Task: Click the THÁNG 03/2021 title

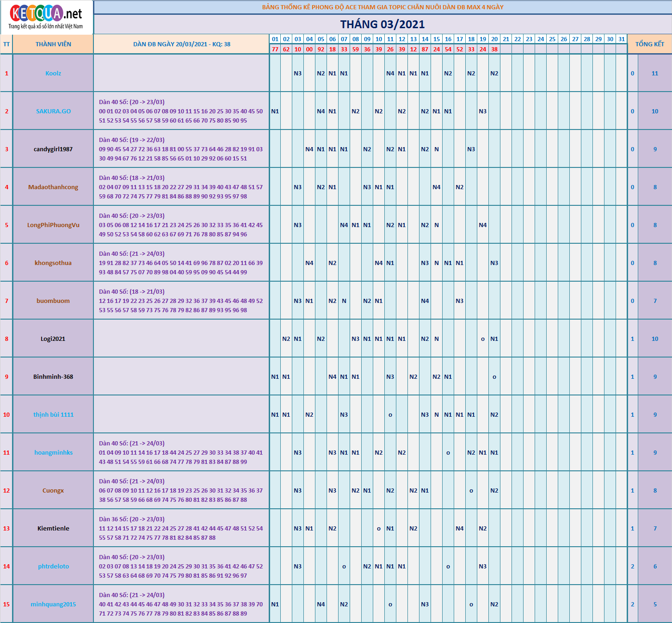Action: tap(382, 24)
